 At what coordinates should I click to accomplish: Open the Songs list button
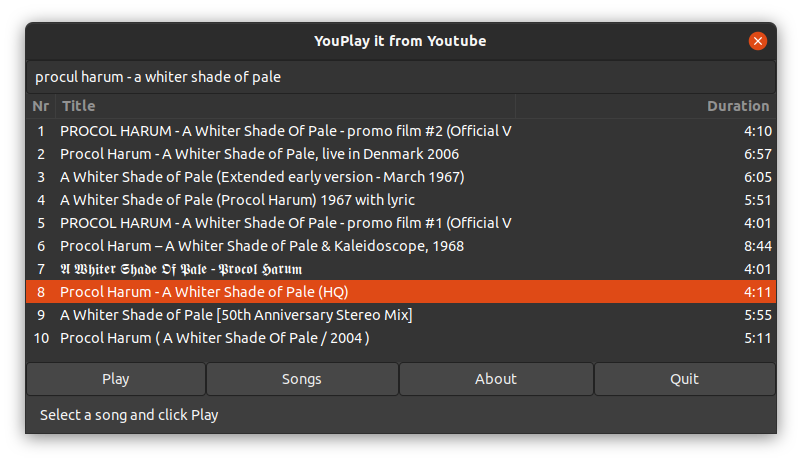tap(302, 379)
